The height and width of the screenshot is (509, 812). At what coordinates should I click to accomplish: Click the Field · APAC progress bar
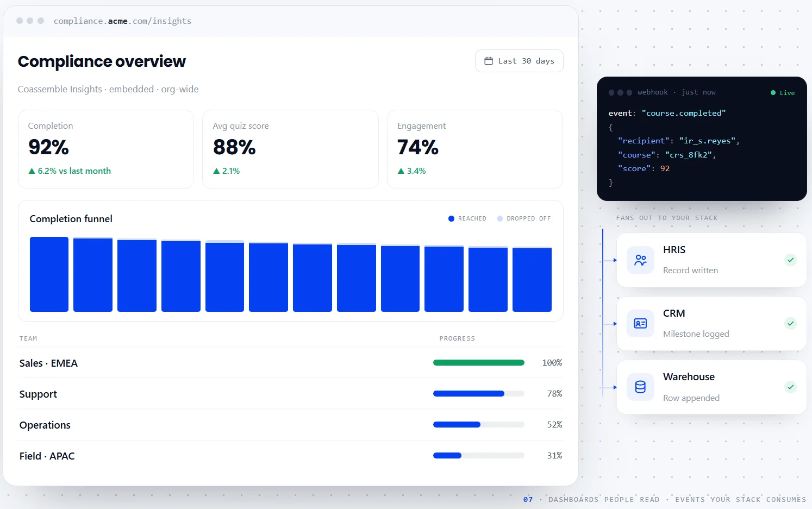[479, 455]
